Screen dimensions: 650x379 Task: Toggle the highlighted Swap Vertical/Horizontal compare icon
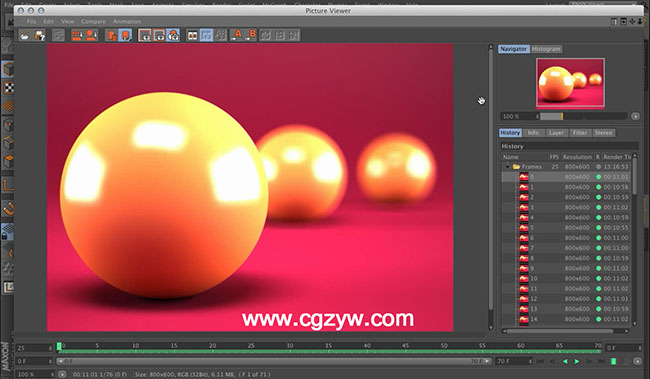pyautogui.click(x=206, y=36)
